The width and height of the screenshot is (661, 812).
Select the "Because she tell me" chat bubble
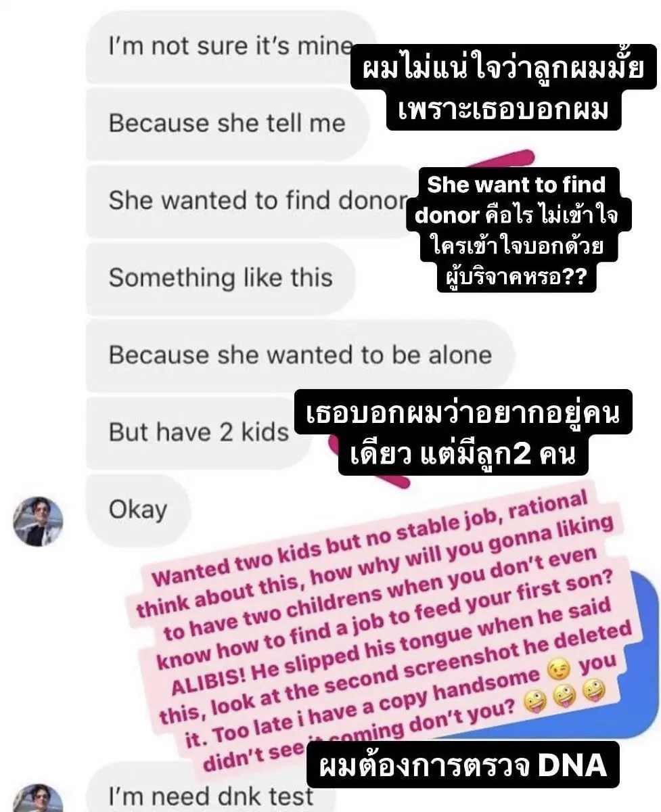[x=227, y=124]
